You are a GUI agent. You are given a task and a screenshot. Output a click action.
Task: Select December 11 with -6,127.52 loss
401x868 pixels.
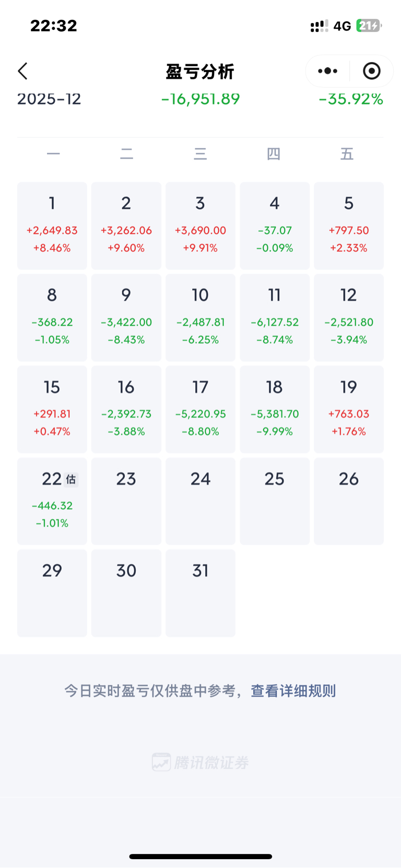(275, 317)
